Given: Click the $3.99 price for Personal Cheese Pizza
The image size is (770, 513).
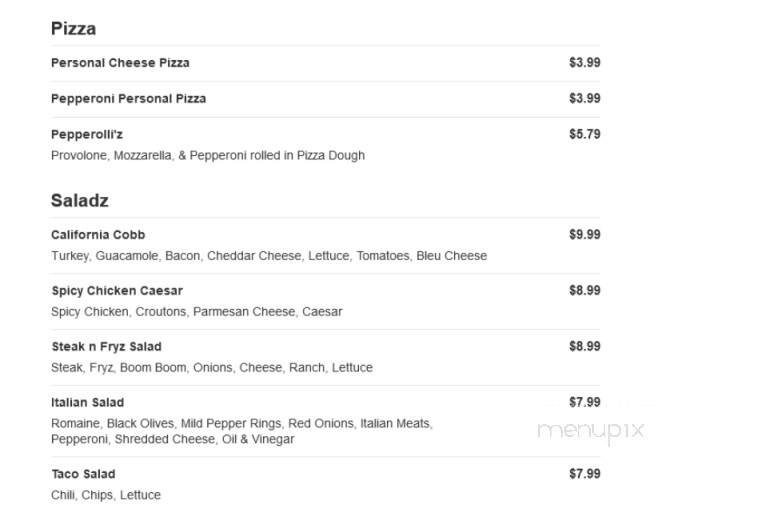Looking at the screenshot, I should point(584,62).
